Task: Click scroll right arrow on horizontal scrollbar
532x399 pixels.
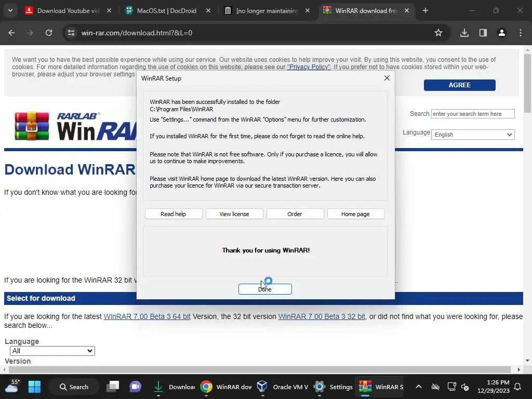Action: 519,369
